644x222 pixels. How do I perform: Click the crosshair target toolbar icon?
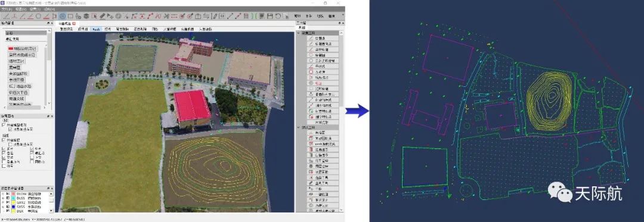pos(118,17)
